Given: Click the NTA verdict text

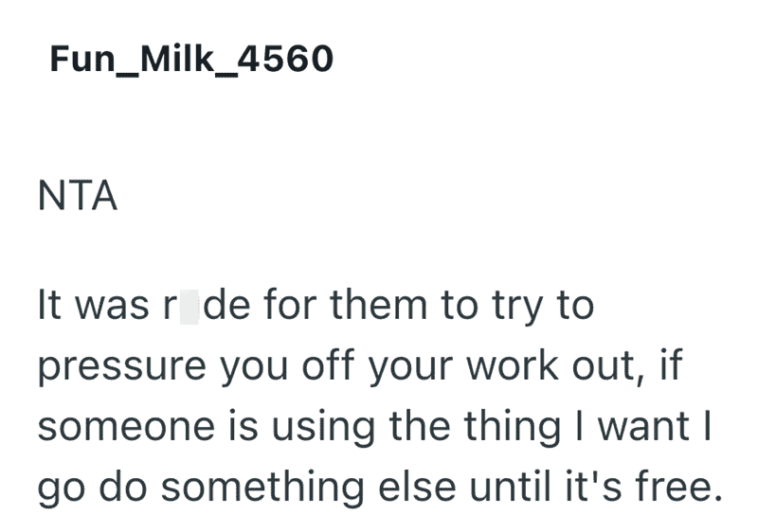Looking at the screenshot, I should (78, 196).
